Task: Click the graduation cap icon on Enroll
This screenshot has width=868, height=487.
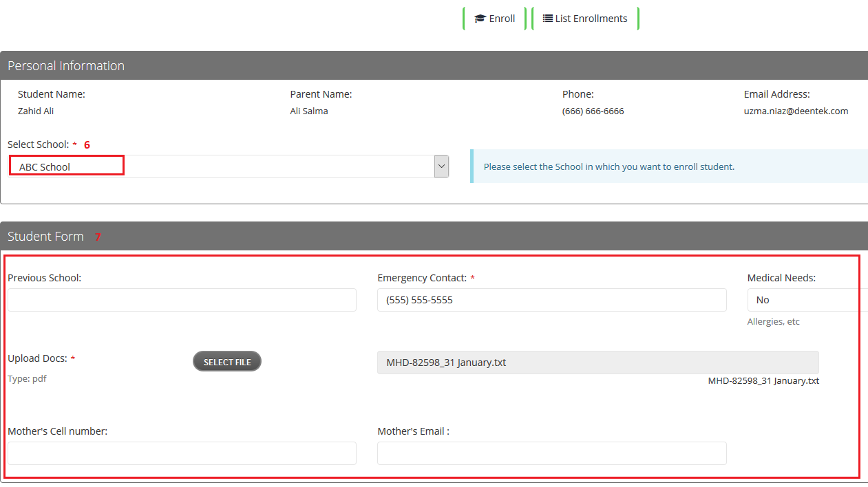Action: (480, 19)
